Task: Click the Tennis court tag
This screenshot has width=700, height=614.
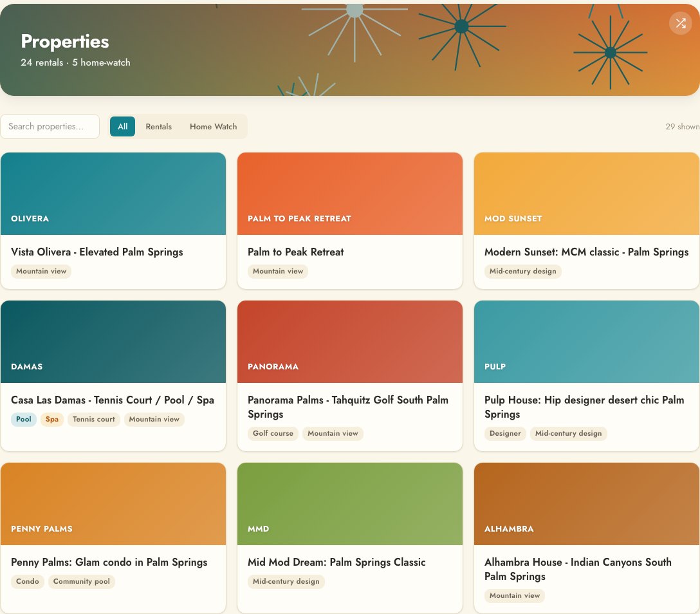Action: point(94,419)
